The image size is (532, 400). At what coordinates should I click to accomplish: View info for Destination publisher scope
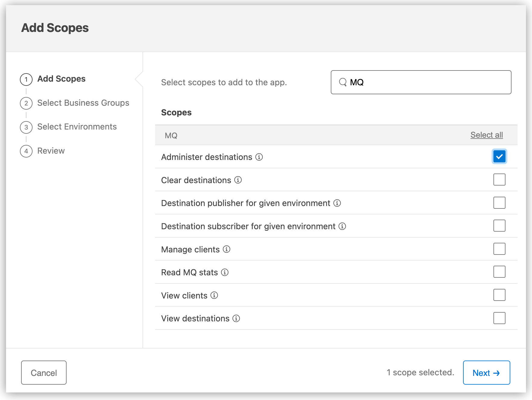tap(337, 203)
